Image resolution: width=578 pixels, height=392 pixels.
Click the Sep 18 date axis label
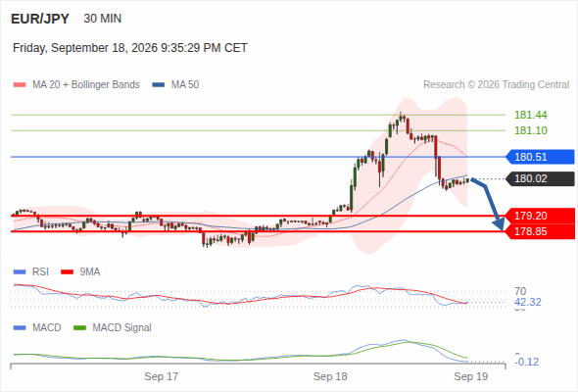pyautogui.click(x=330, y=376)
